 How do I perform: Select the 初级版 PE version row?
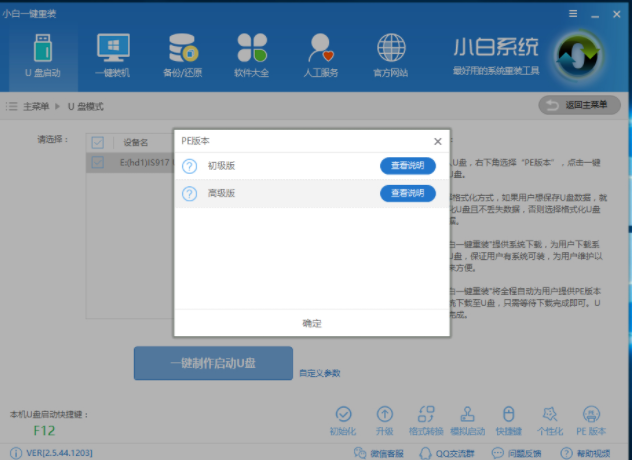(x=280, y=166)
